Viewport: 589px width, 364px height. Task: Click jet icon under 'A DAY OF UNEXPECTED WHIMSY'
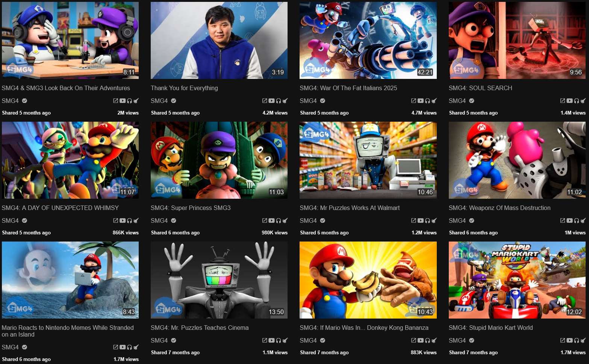point(136,221)
